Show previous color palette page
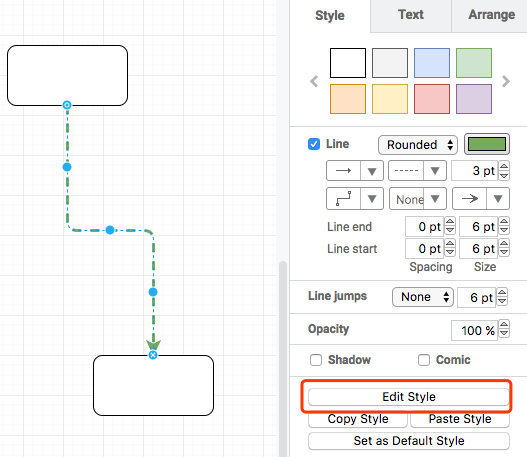 point(314,81)
